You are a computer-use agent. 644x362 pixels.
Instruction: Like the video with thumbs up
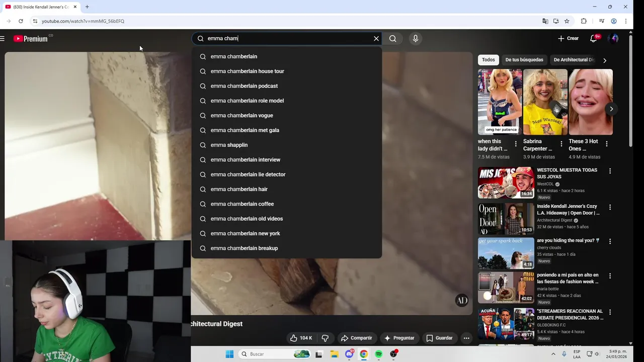click(x=301, y=338)
